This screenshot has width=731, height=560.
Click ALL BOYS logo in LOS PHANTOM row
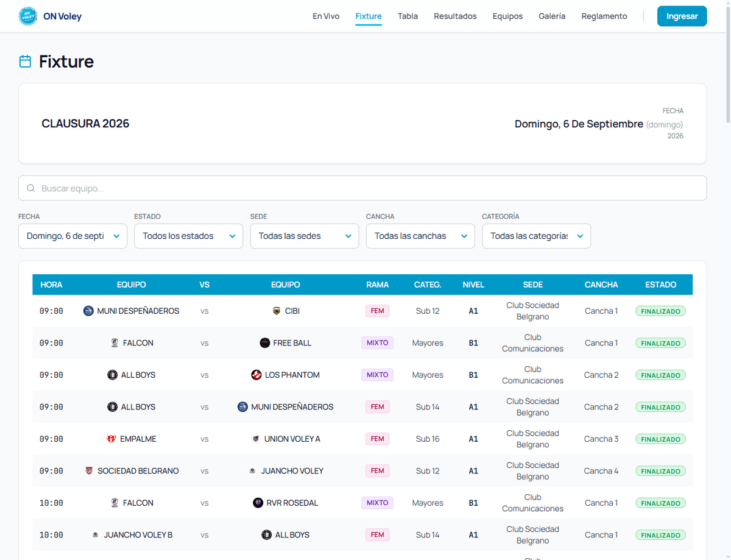coord(112,375)
